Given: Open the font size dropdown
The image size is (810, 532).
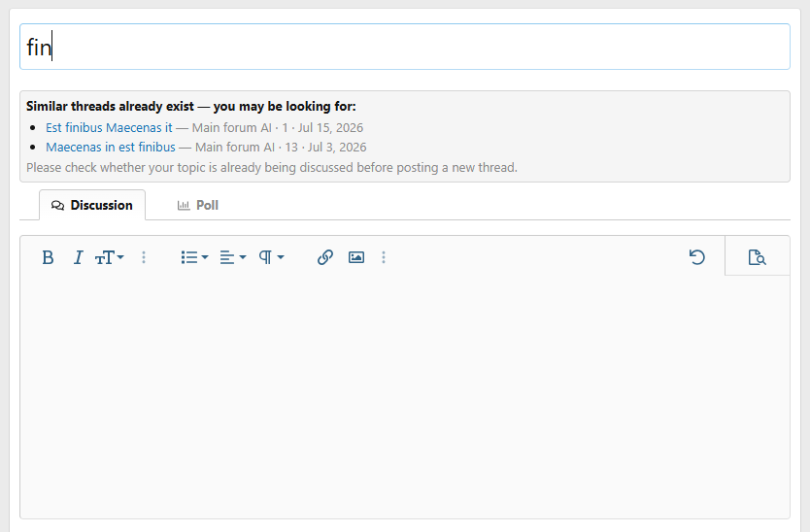Looking at the screenshot, I should click(109, 257).
